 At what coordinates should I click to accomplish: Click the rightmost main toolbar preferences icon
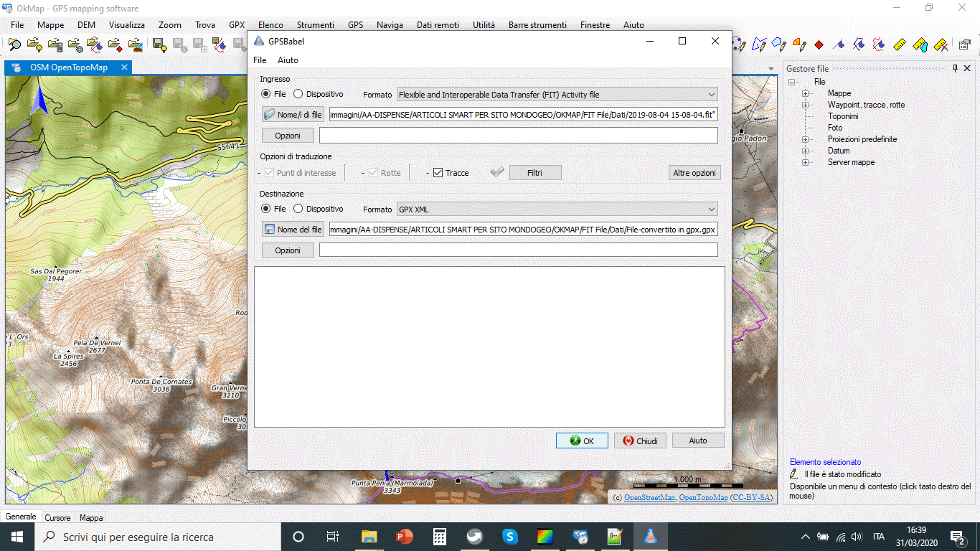[x=965, y=45]
